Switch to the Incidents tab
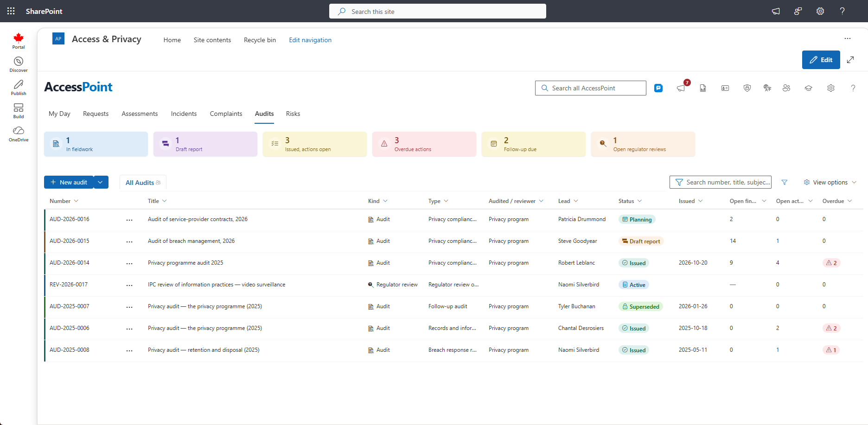This screenshot has height=425, width=868. pos(184,114)
